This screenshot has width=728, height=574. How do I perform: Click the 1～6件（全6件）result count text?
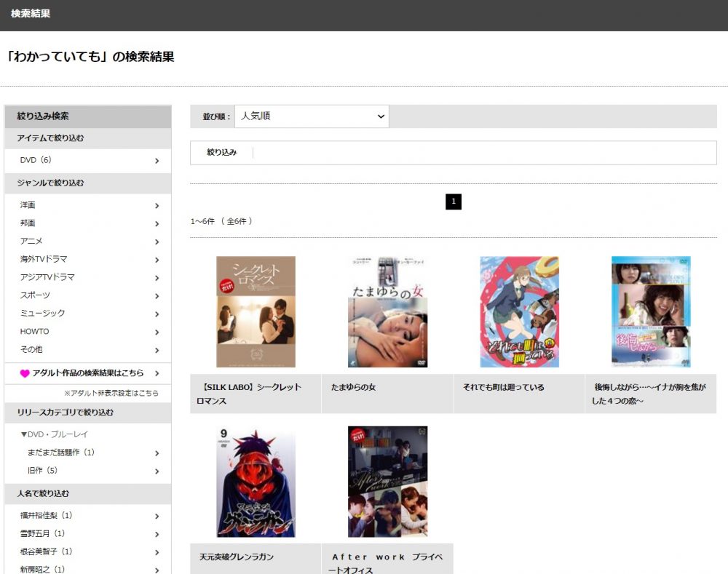pos(222,221)
